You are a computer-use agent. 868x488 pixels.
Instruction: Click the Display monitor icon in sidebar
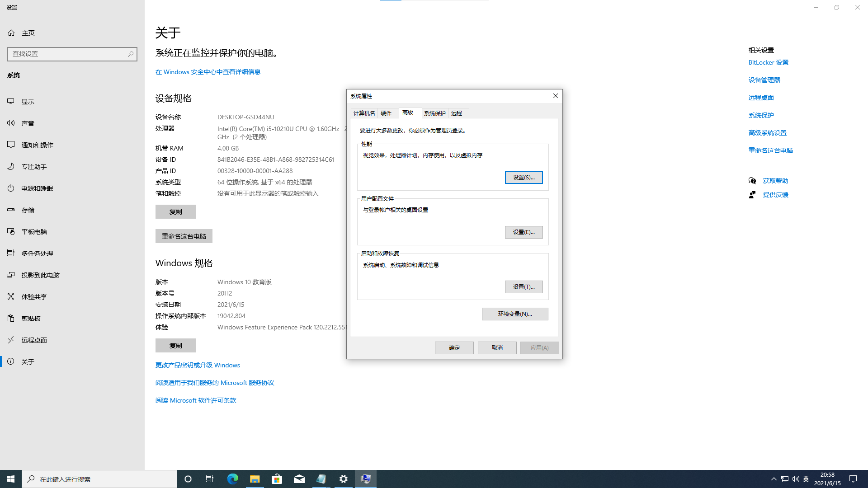click(11, 101)
